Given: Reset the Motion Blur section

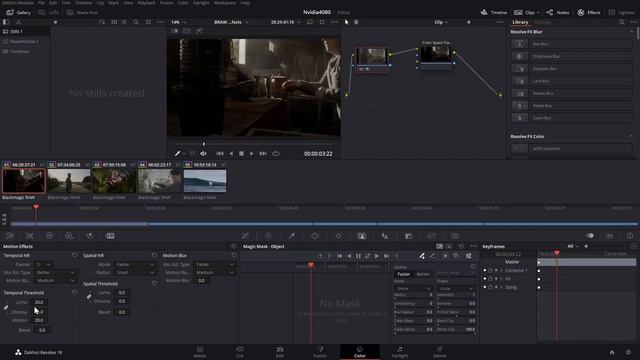Looking at the screenshot, I should pos(234,255).
